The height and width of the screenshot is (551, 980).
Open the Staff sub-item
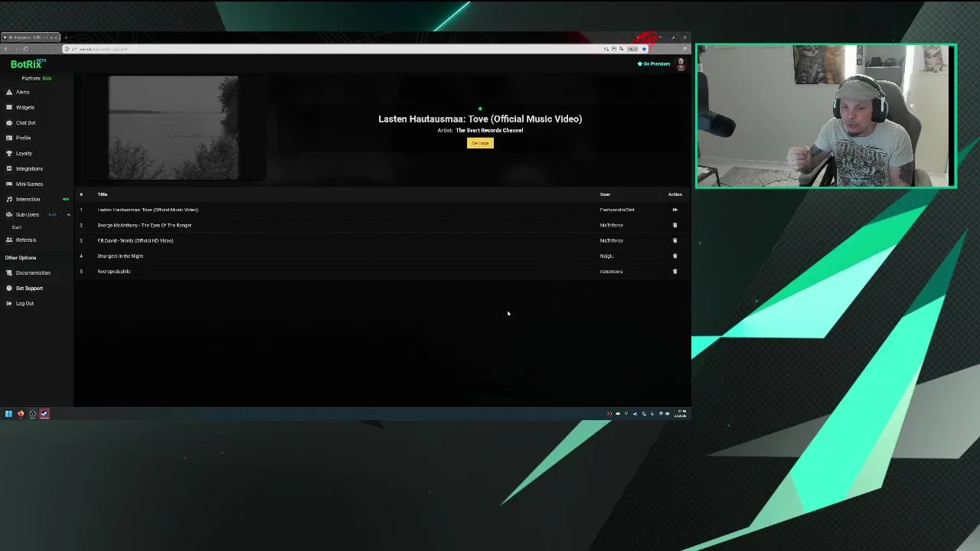pyautogui.click(x=17, y=227)
